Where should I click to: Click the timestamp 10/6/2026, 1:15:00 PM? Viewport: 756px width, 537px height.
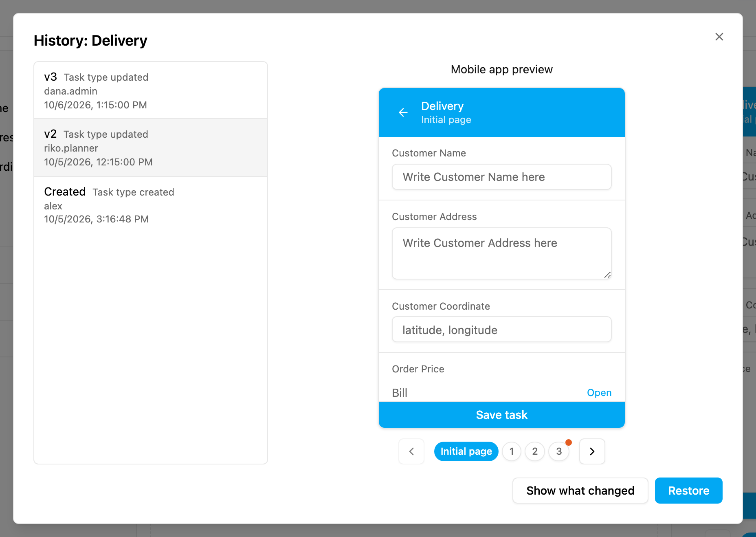[95, 105]
